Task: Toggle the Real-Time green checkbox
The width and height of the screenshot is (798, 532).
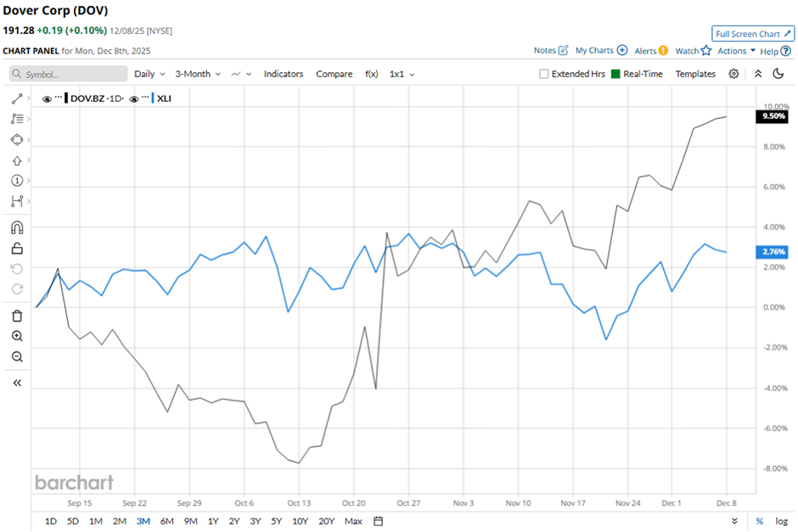Action: point(615,74)
